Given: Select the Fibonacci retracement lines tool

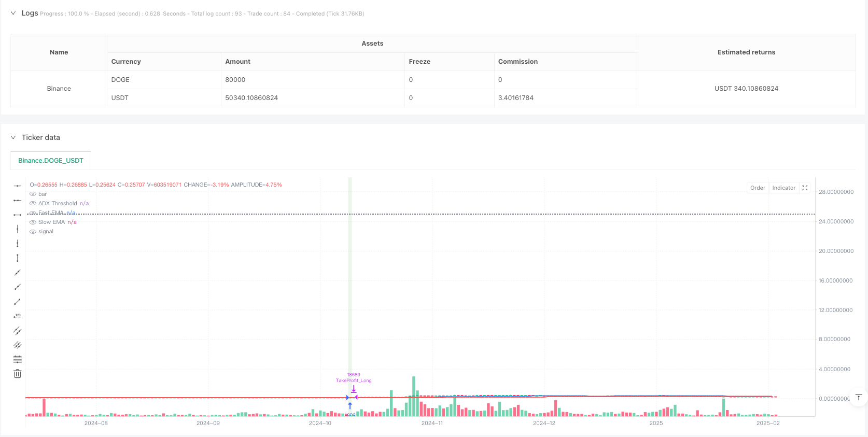Looking at the screenshot, I should pyautogui.click(x=17, y=359).
